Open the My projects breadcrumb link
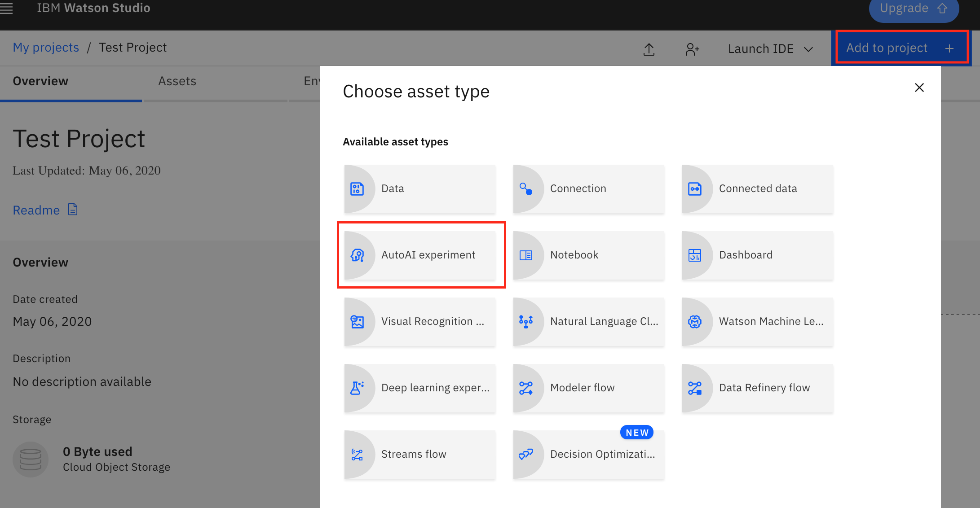Viewport: 980px width, 508px height. [46, 48]
